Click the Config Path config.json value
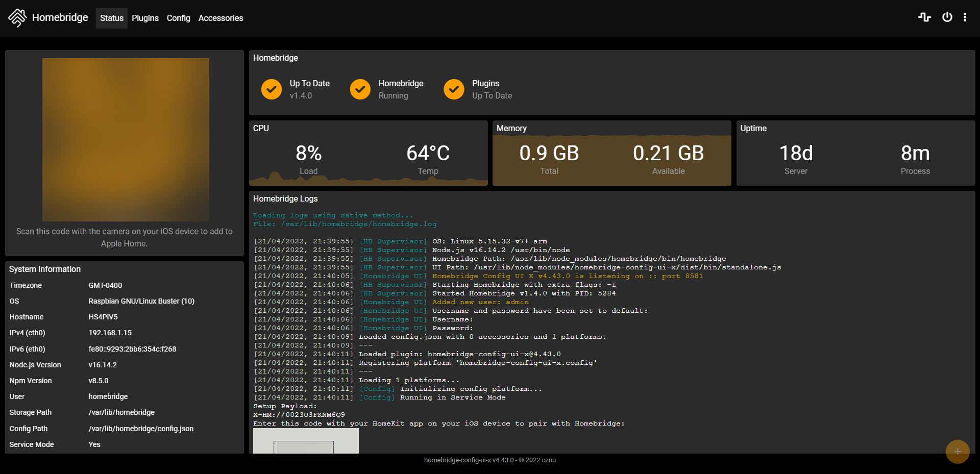 click(141, 429)
